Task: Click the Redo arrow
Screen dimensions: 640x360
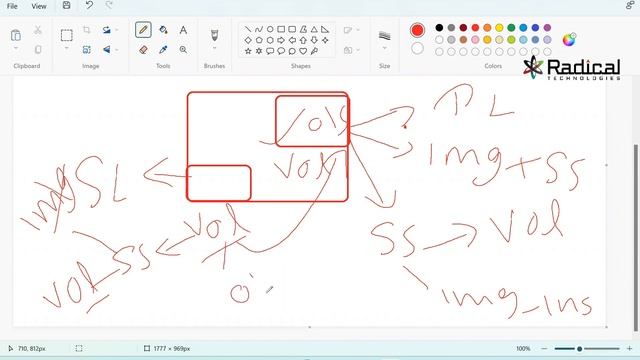Action: [x=109, y=5]
